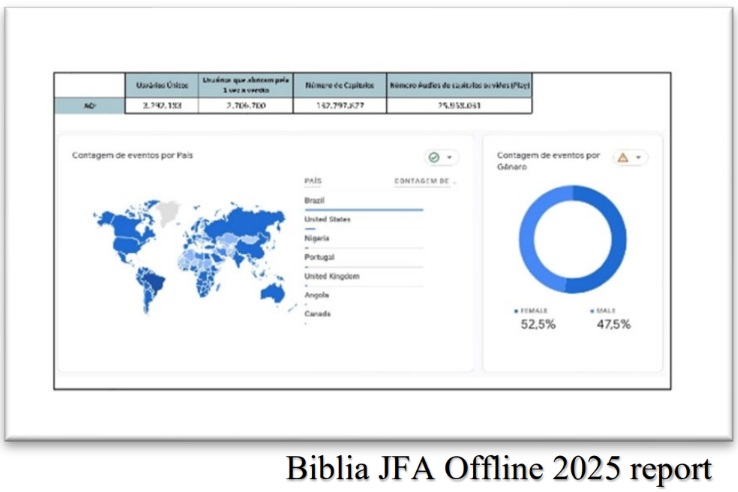This screenshot has width=738, height=492.
Task: Click Greenland on the world map
Action: coord(167,209)
